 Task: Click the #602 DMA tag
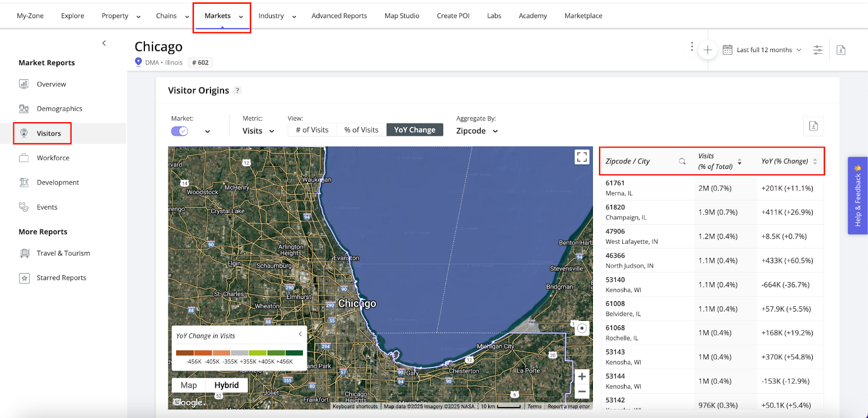point(200,62)
